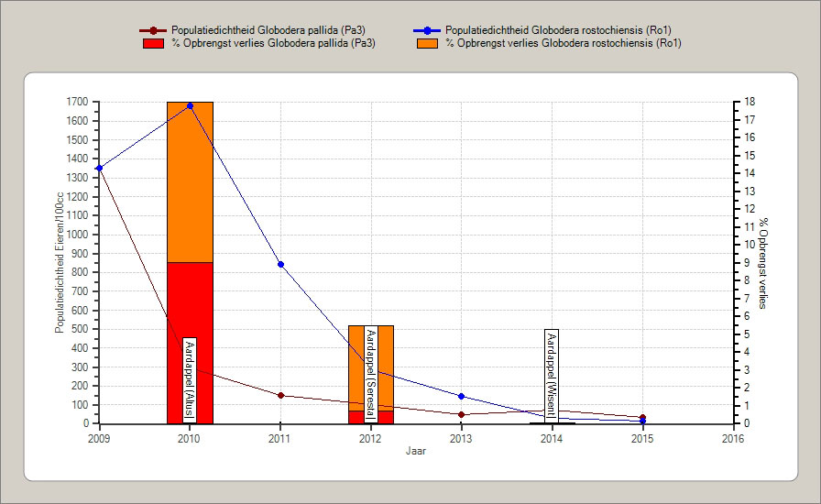Image resolution: width=821 pixels, height=504 pixels.
Task: Click the dark red Pa3 line legend marker
Action: [x=155, y=30]
